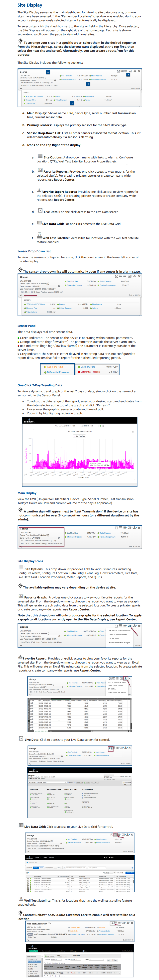The image size is (159, 980).
Task: Click info icon beside Serial Number LAR002 in top panel
Action: click(55, 80)
